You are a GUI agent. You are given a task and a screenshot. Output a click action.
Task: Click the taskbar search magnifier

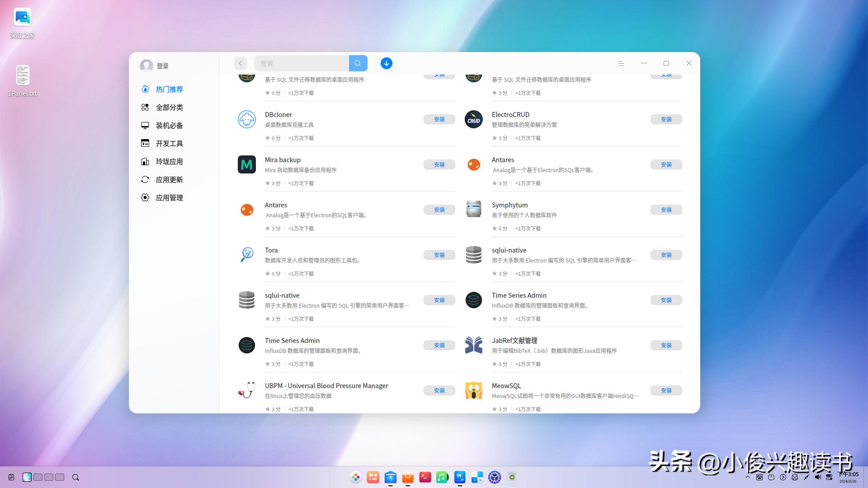(x=75, y=477)
